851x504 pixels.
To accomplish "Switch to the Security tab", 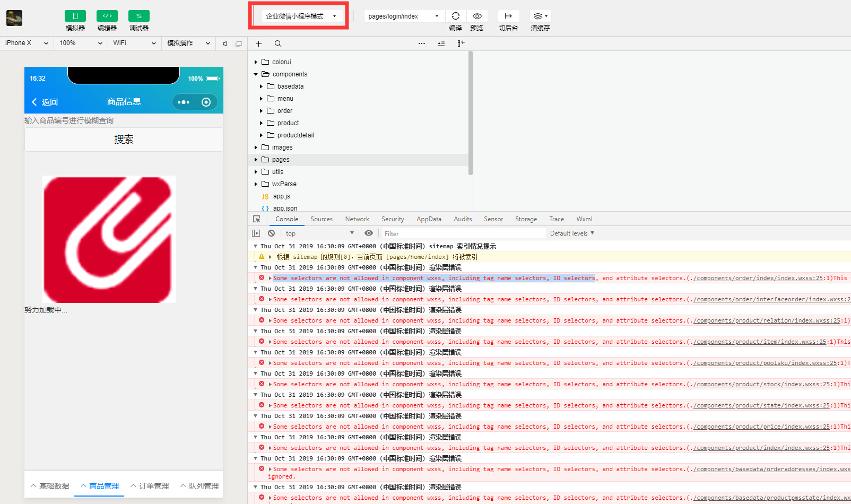I will [x=393, y=219].
